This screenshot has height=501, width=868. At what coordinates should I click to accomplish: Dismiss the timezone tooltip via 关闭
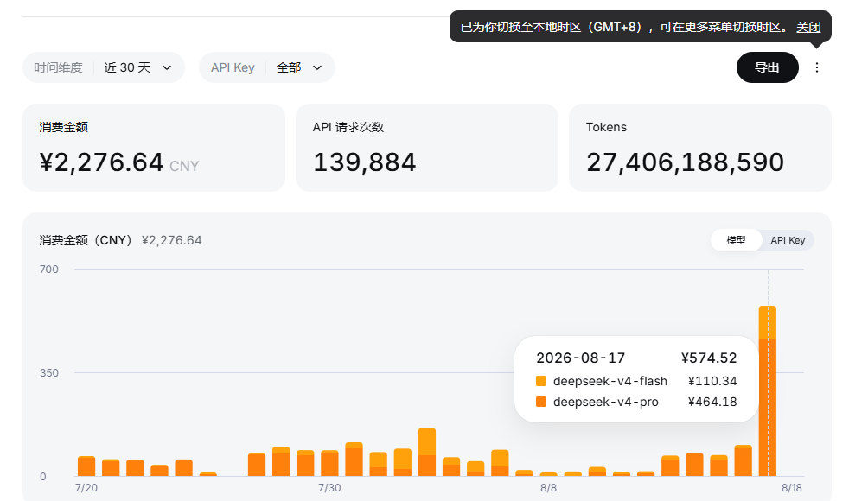point(808,27)
